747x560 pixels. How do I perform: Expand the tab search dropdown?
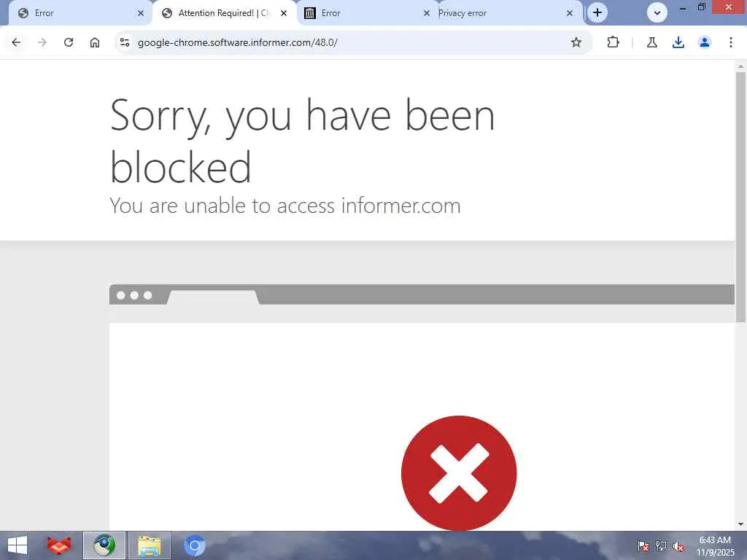pos(657,13)
